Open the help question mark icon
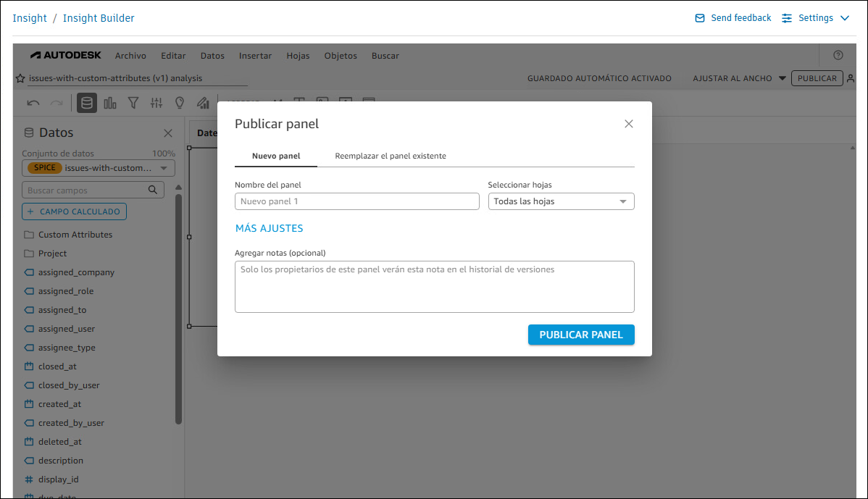The width and height of the screenshot is (868, 499). click(838, 55)
